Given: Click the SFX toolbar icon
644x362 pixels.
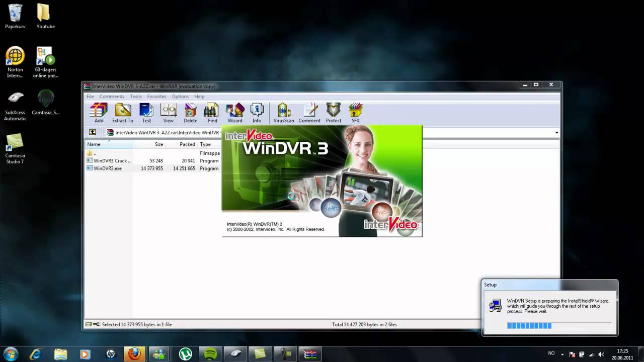Looking at the screenshot, I should tap(355, 113).
